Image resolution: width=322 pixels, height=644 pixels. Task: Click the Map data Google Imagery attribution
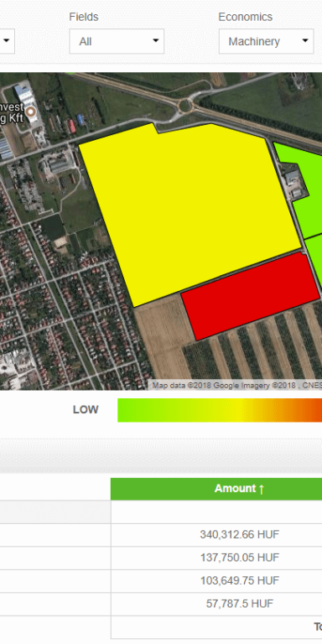(236, 386)
